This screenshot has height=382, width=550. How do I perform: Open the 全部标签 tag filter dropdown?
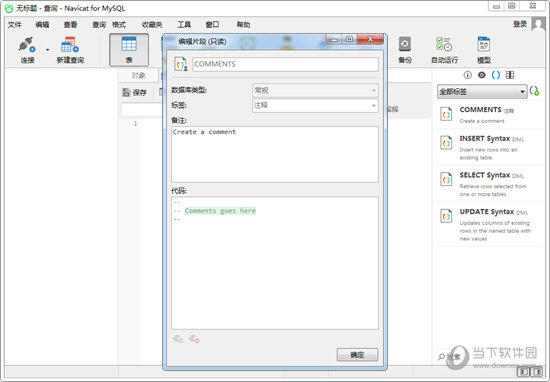point(482,92)
